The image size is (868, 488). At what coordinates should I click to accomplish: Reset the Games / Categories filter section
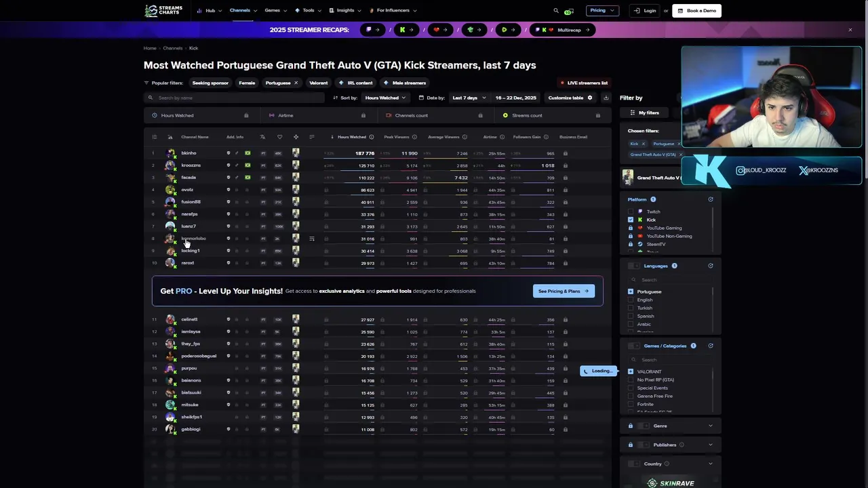coord(711,346)
